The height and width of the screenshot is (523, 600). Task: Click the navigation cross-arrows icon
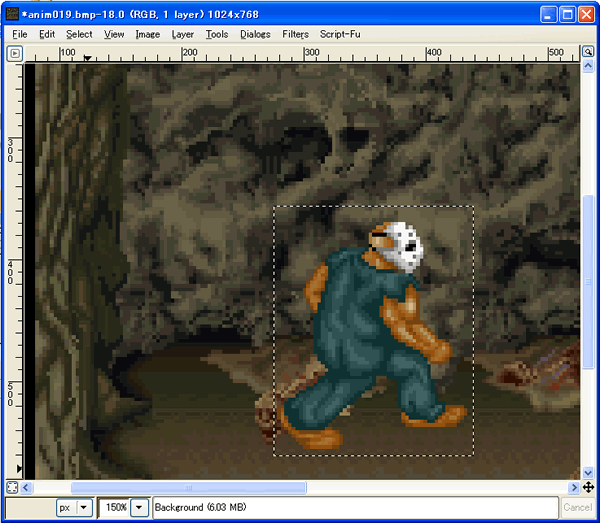point(588,487)
